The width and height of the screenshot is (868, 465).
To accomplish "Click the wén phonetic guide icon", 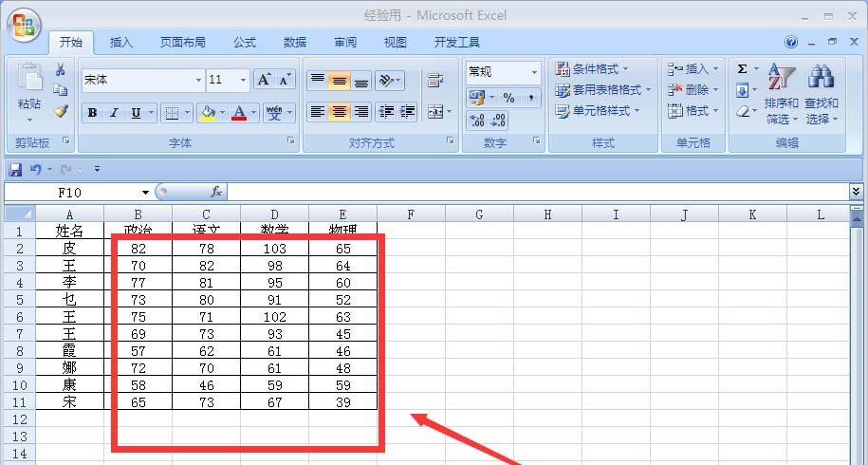I will (274, 113).
